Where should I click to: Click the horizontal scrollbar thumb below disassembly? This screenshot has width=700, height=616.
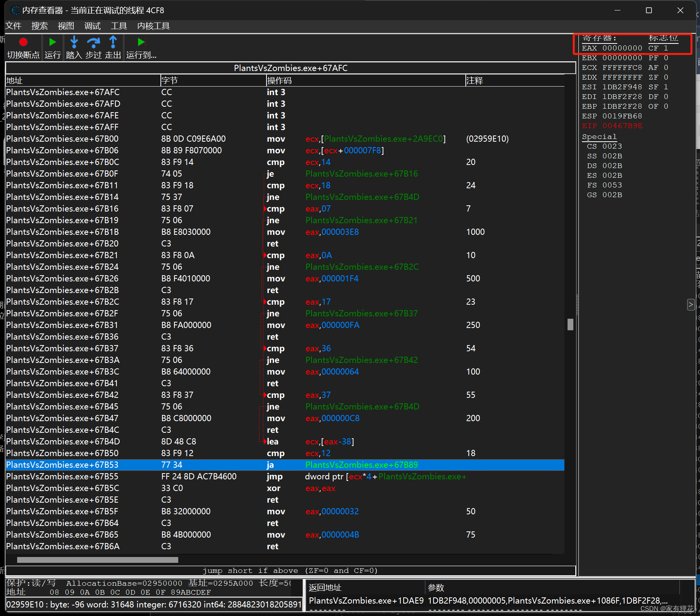[98, 560]
